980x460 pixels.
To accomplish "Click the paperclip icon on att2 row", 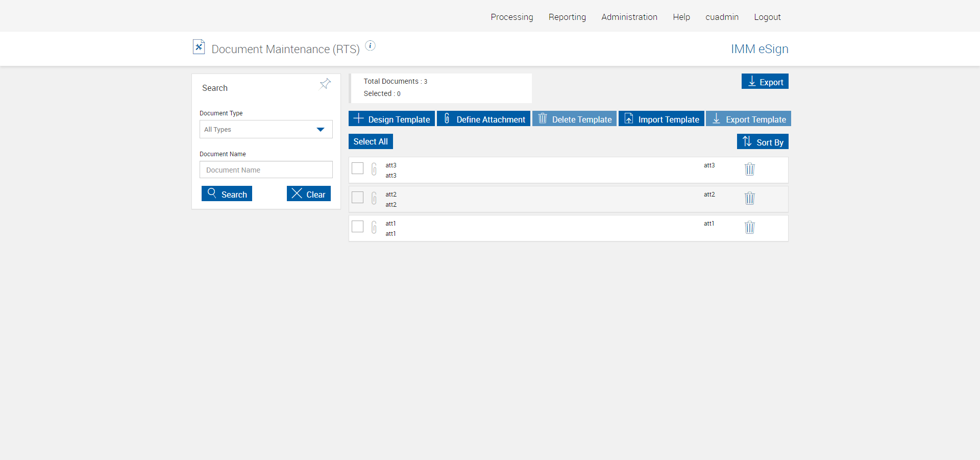I will 374,198.
